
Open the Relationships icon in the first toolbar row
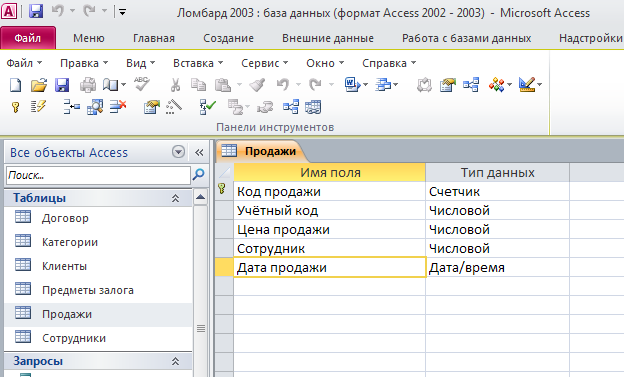[471, 85]
